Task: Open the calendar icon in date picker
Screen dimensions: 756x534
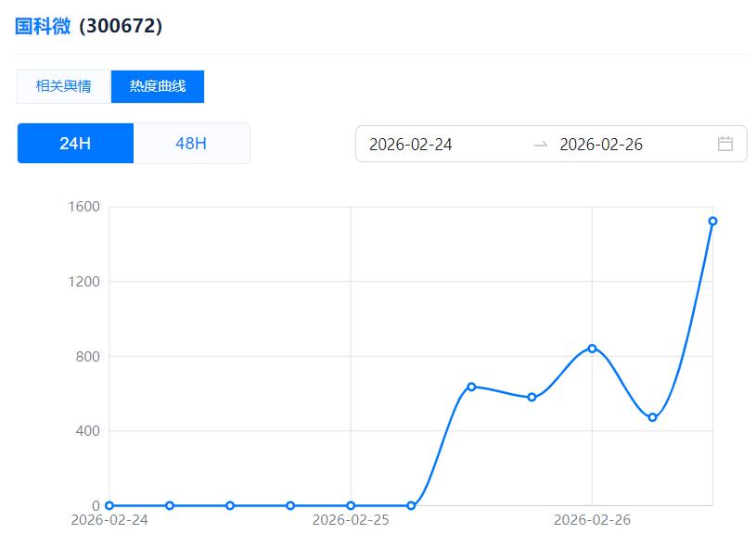Action: click(725, 144)
